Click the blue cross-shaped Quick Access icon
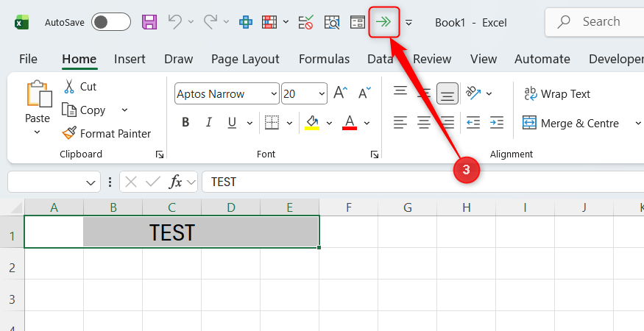This screenshot has height=331, width=644. coord(246,22)
